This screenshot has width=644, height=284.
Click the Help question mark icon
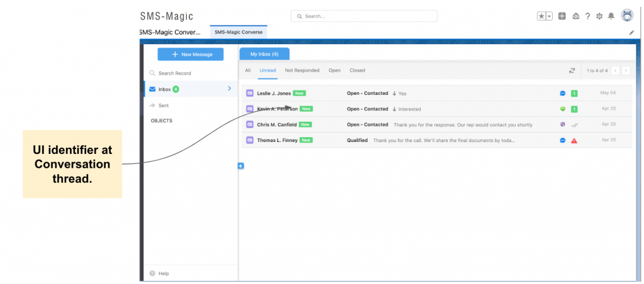click(x=152, y=273)
